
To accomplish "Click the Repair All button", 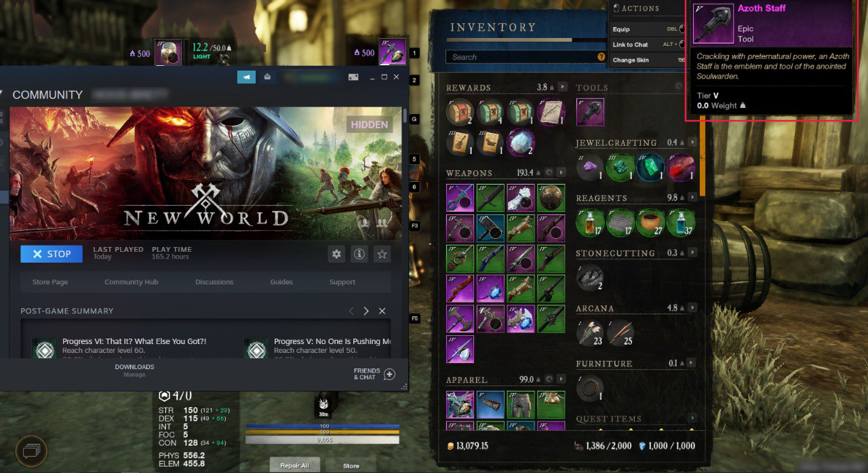I will 295,466.
